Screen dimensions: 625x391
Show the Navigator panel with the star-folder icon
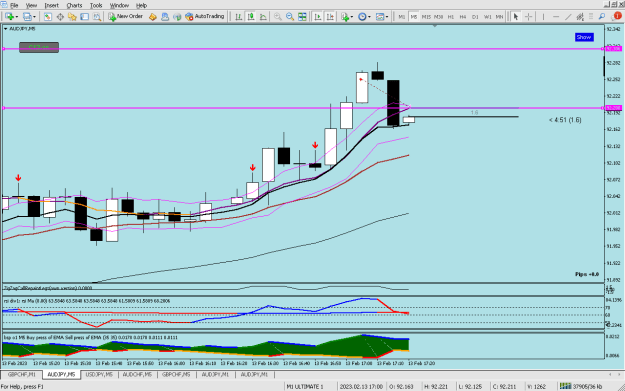[x=73, y=16]
